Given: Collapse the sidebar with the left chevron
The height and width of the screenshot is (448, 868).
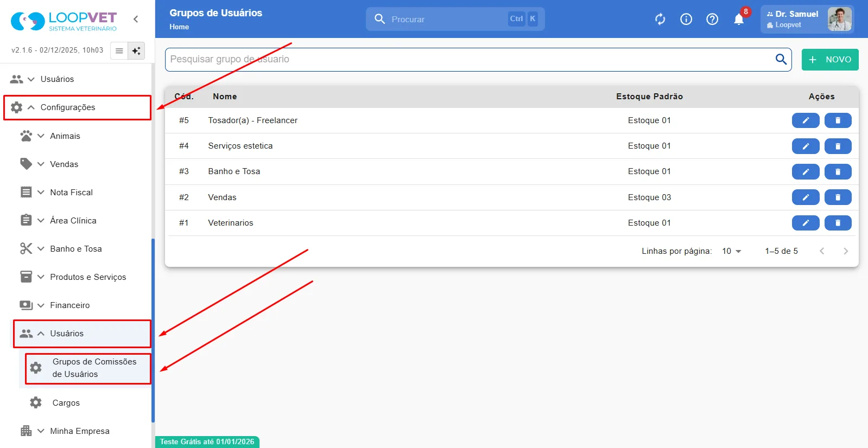Looking at the screenshot, I should point(136,19).
